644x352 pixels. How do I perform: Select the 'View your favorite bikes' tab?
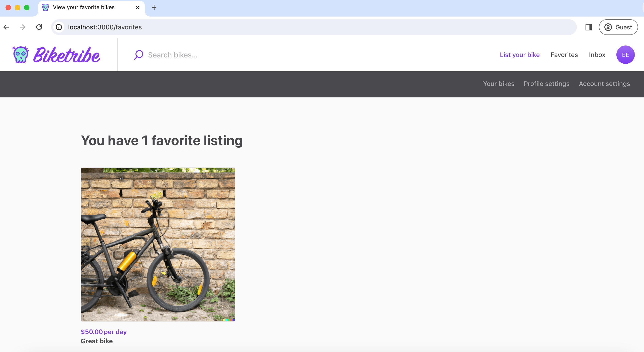tap(84, 8)
